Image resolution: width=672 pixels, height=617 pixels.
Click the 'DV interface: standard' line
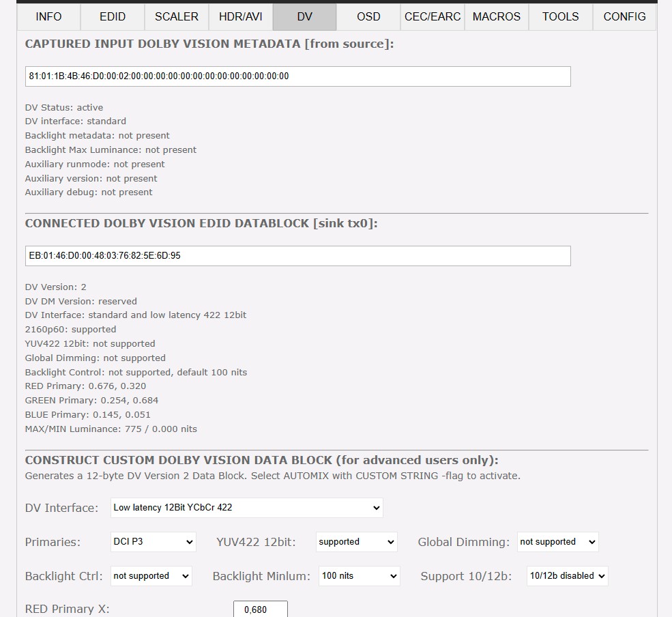click(76, 121)
